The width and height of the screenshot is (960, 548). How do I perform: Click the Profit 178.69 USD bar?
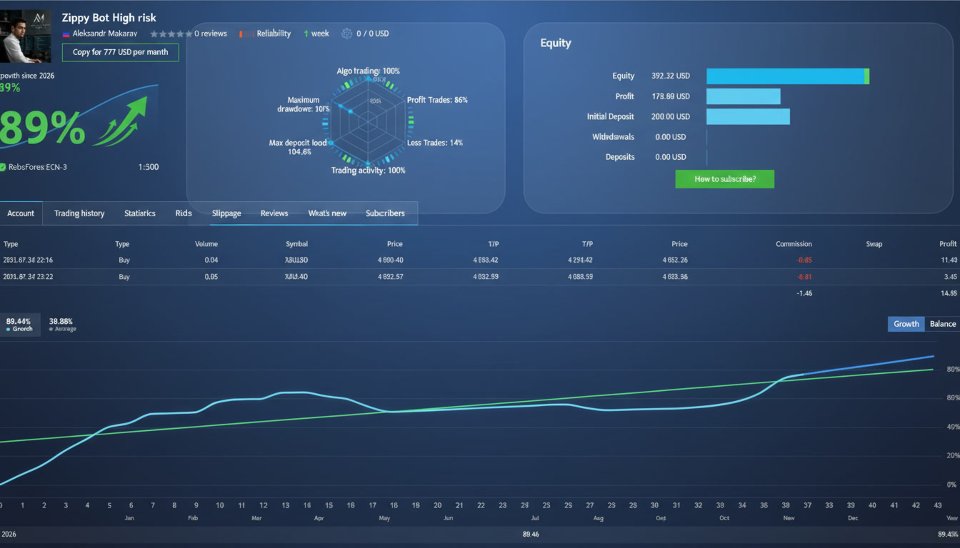point(743,96)
